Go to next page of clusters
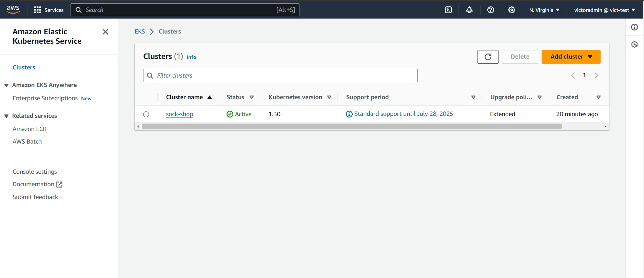Viewport: 644px width, 278px height. [596, 76]
